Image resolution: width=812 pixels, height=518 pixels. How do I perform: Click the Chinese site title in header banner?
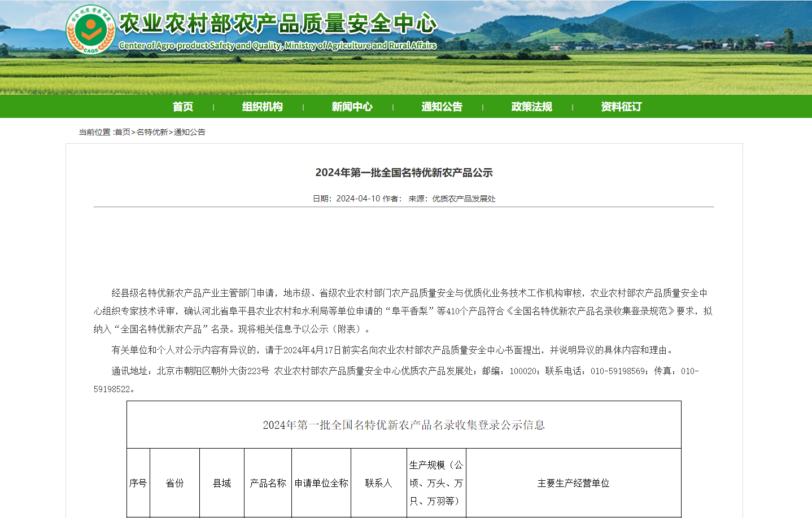pos(278,24)
